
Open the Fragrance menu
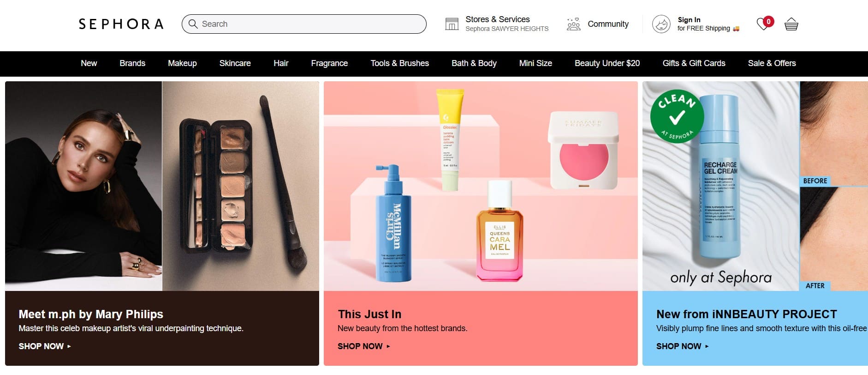tap(329, 63)
